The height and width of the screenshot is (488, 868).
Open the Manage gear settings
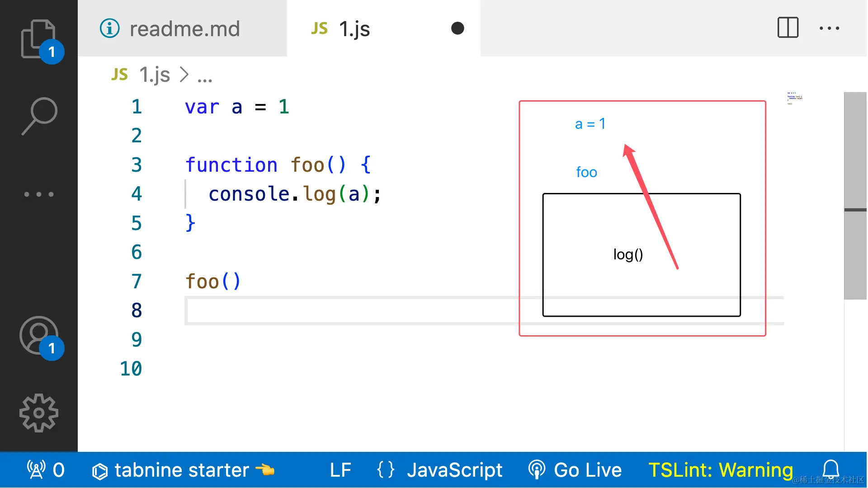(x=39, y=413)
